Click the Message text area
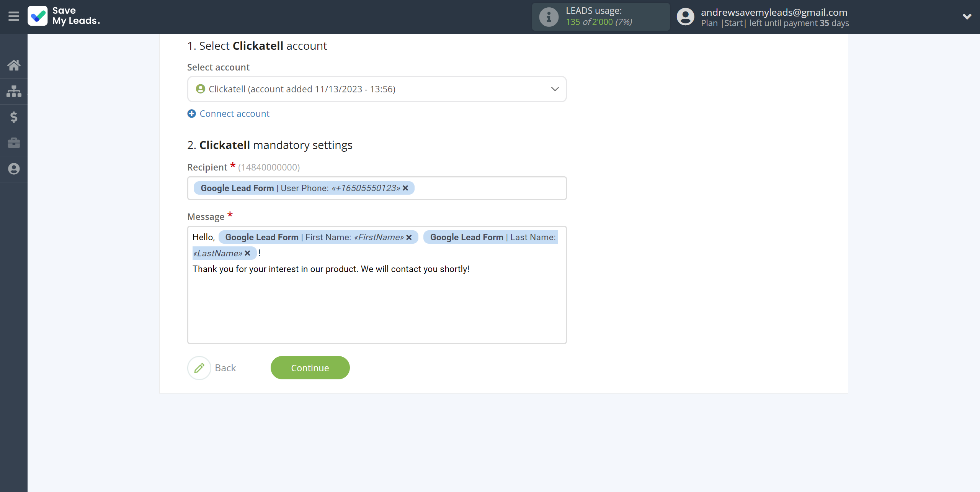The height and width of the screenshot is (492, 980). tap(377, 285)
